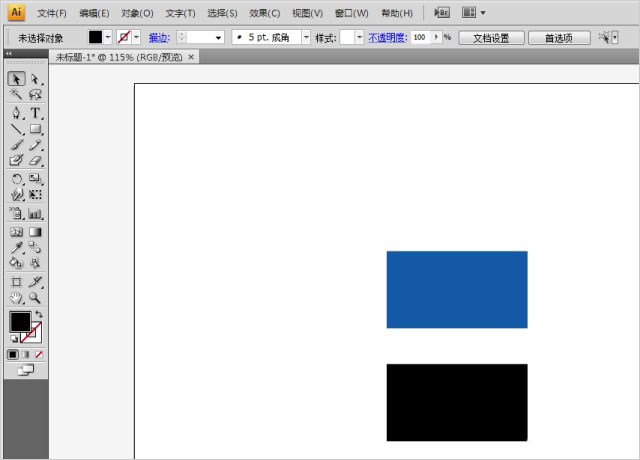This screenshot has height=460, width=640.
Task: Select the Selection (black arrow) tool
Action: click(16, 79)
